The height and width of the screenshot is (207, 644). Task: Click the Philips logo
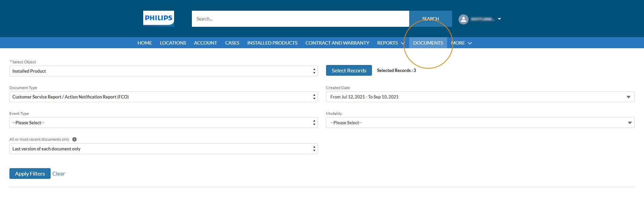click(x=158, y=18)
